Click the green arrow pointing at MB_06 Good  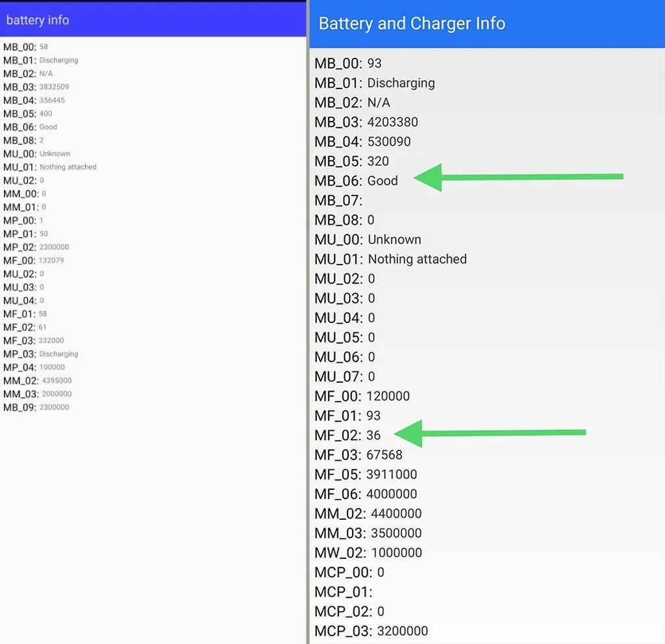(x=518, y=177)
